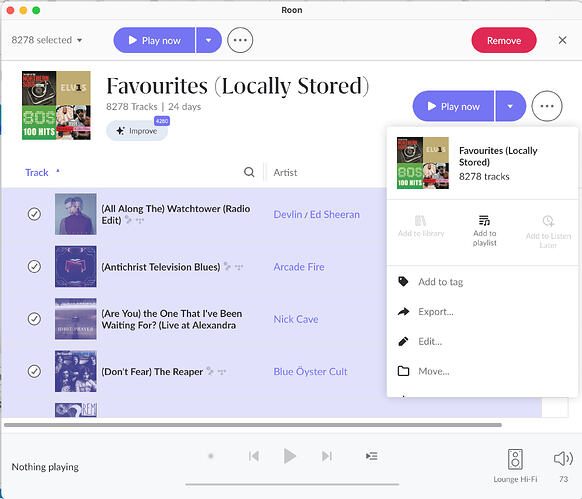
Task: Uncheck (Don't Fear) The Reaper track
Action: click(x=34, y=371)
